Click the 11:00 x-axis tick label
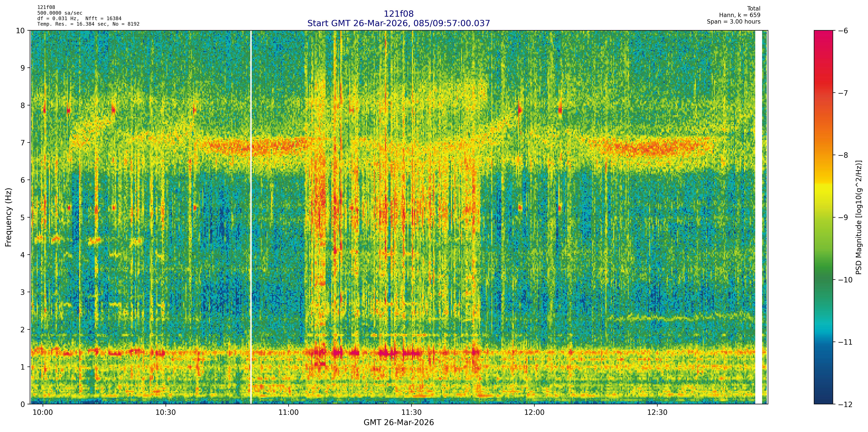 (288, 413)
